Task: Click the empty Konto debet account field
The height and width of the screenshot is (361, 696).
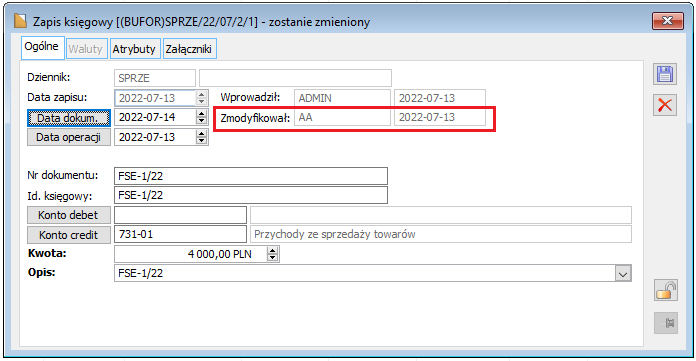Action: pyautogui.click(x=180, y=215)
